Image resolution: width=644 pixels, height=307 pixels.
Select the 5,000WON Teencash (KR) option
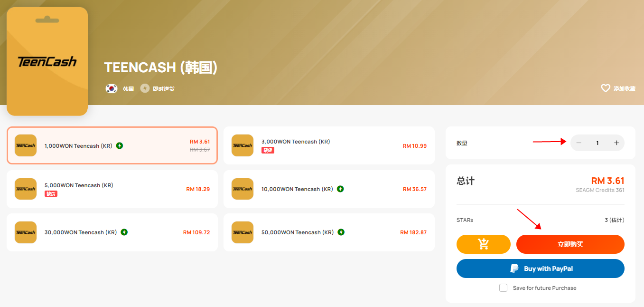click(x=112, y=189)
